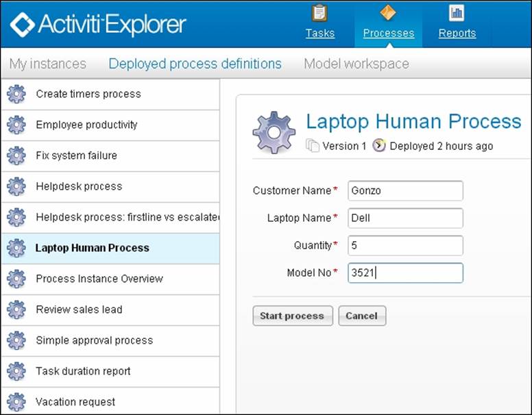532x415 pixels.
Task: Select Simple approval process definition
Action: click(110, 341)
